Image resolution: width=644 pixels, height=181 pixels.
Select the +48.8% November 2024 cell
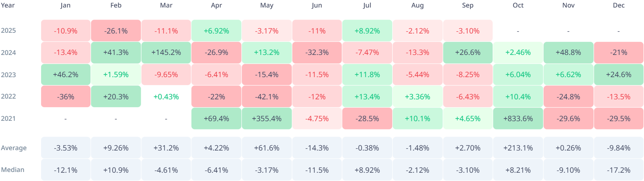(x=569, y=53)
